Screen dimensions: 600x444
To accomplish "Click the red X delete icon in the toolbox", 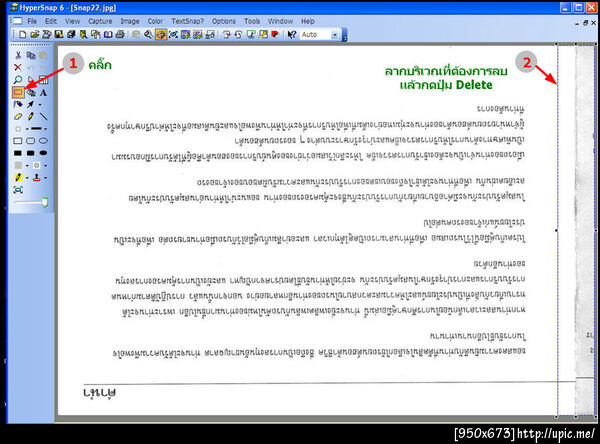I will click(x=18, y=68).
